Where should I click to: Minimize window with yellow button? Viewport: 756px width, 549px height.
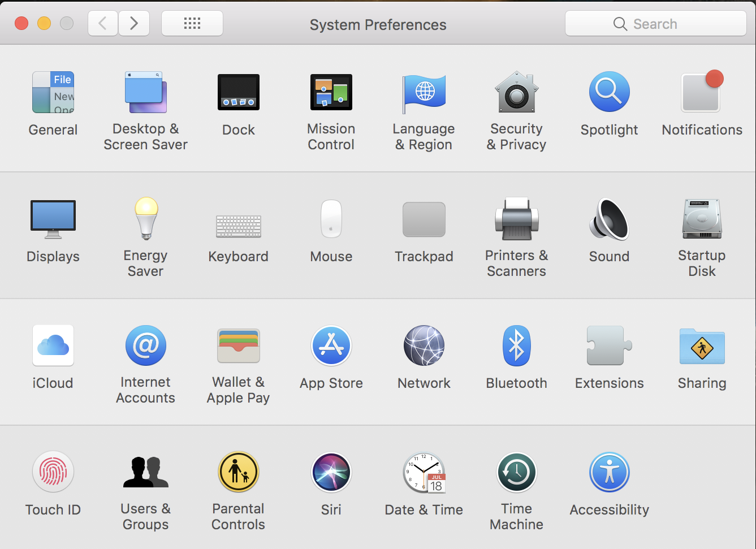click(x=44, y=23)
